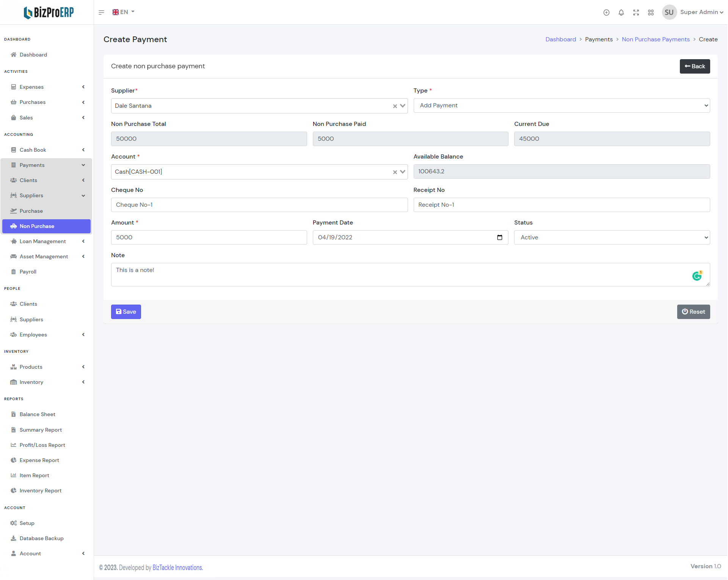Clear the Cash account selection
The width and height of the screenshot is (728, 580).
[395, 172]
